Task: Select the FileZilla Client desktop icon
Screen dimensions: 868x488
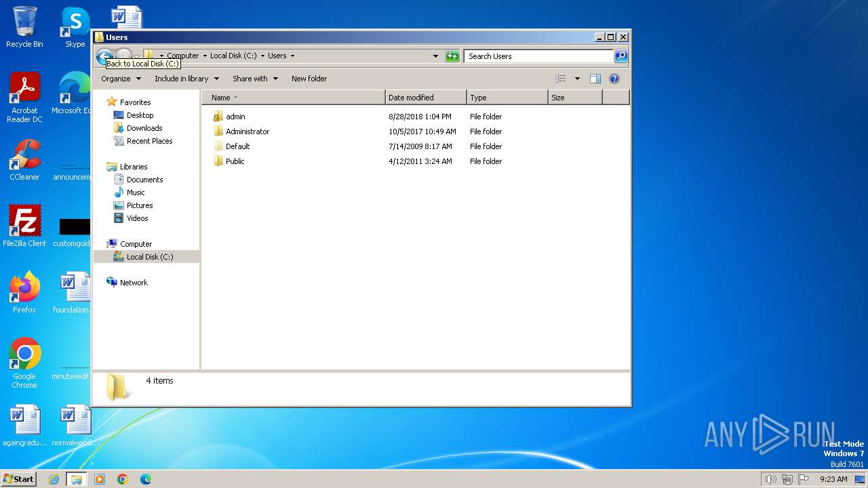Action: (x=24, y=226)
